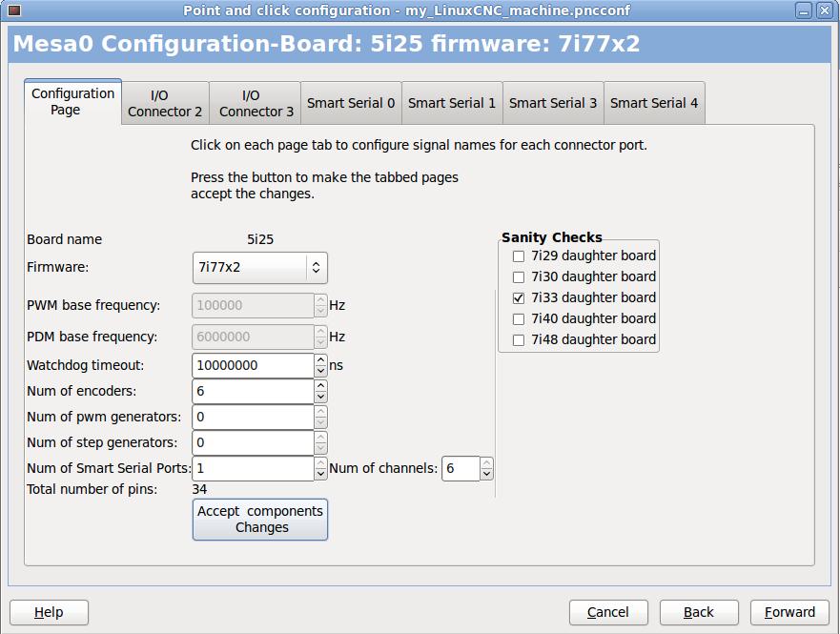Minimize the pncconf window
This screenshot has width=840, height=634.
tap(804, 10)
